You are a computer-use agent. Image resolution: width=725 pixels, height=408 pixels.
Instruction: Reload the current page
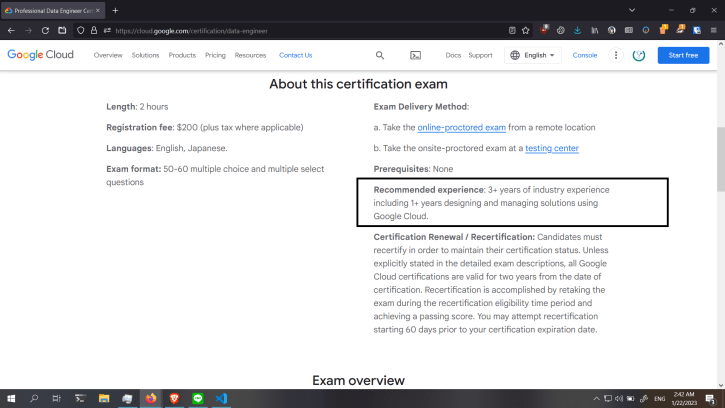click(45, 31)
